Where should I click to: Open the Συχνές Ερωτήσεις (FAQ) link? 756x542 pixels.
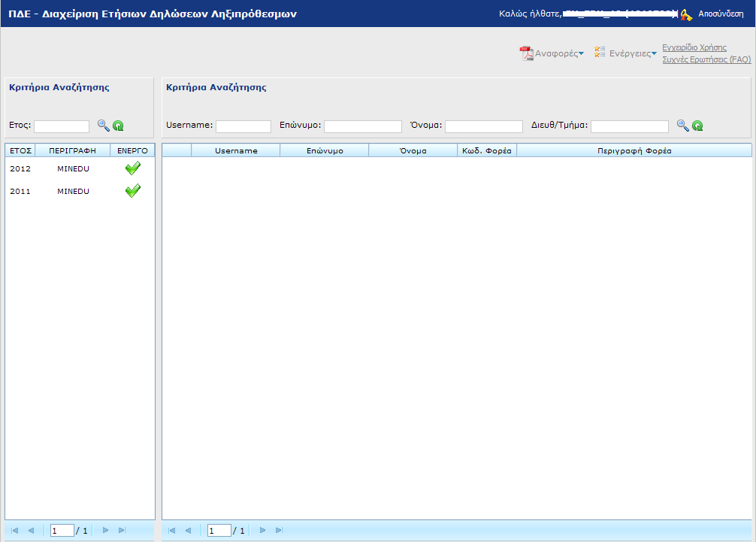[706, 59]
